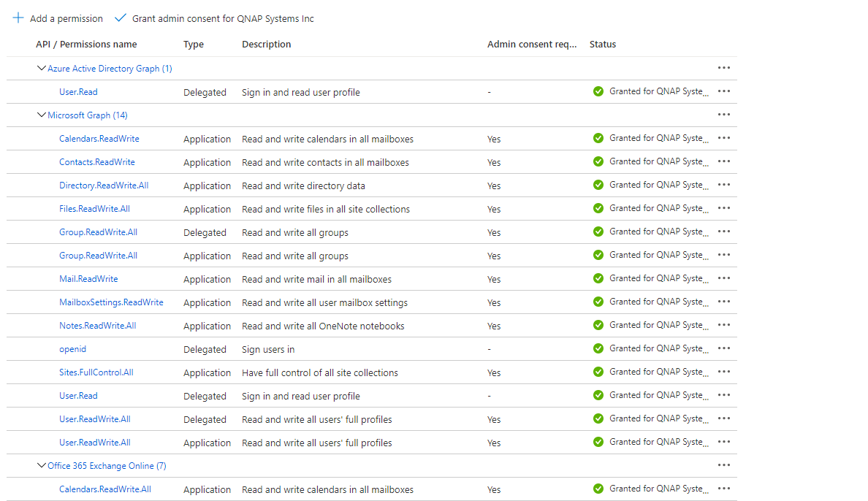Open ellipsis menu for Application User.ReadWrite.All row
The width and height of the screenshot is (868, 501).
[723, 442]
